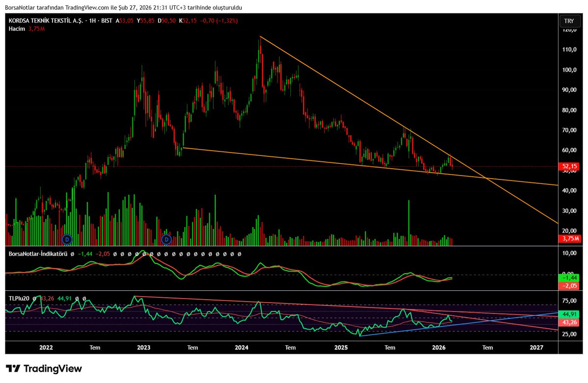
Task: Click the 80,00 price scale label
Action: [x=569, y=110]
